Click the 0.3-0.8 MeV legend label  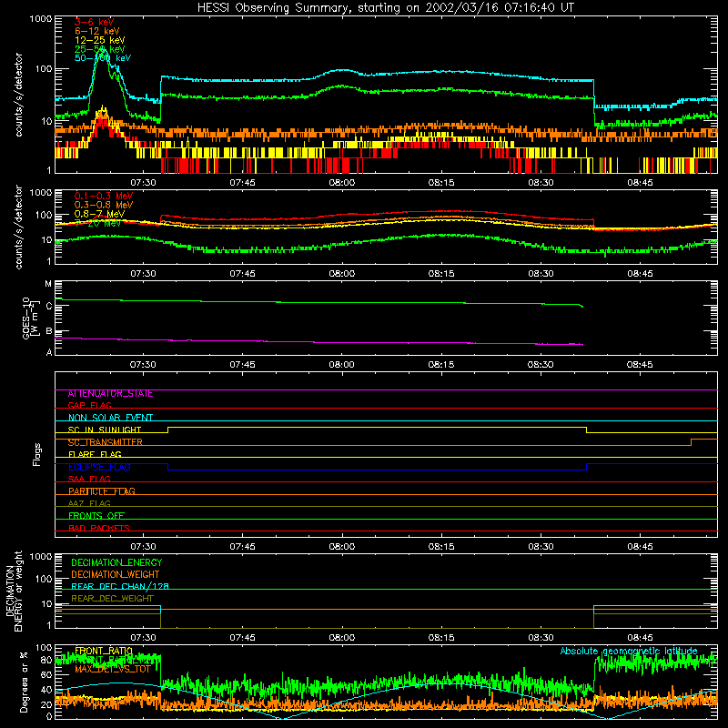(x=104, y=205)
